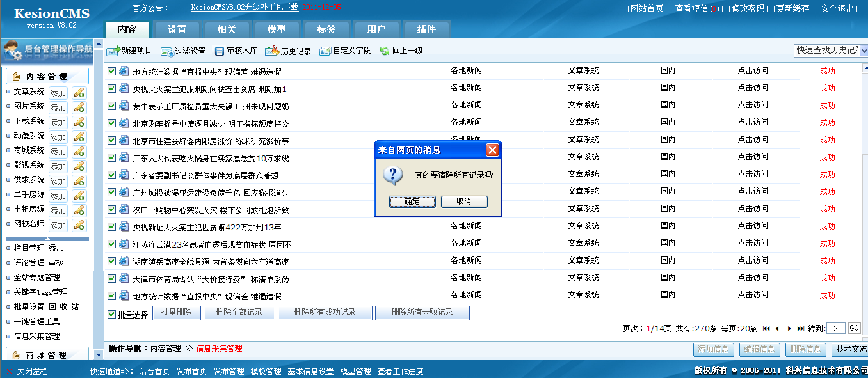Click pencil edit icon next to 下载系统

79,122
